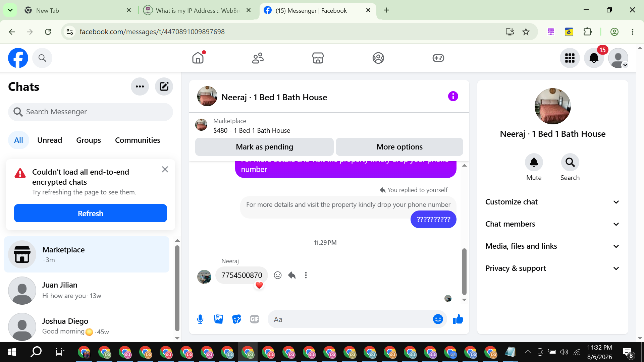Open the Juan Jilian conversation
The width and height of the screenshot is (644, 362).
click(x=87, y=290)
